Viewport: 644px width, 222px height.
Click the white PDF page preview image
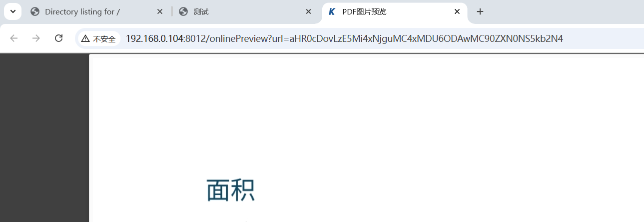click(367, 139)
